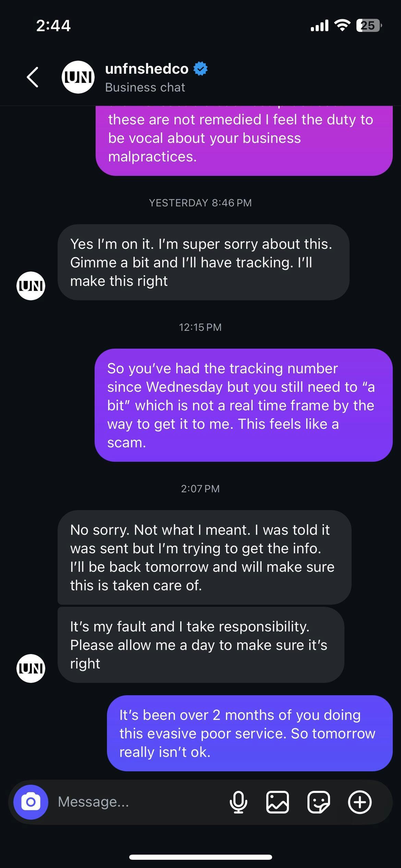The image size is (401, 868).
Task: Tap the 'It's my fault' message bubble
Action: pyautogui.click(x=200, y=645)
